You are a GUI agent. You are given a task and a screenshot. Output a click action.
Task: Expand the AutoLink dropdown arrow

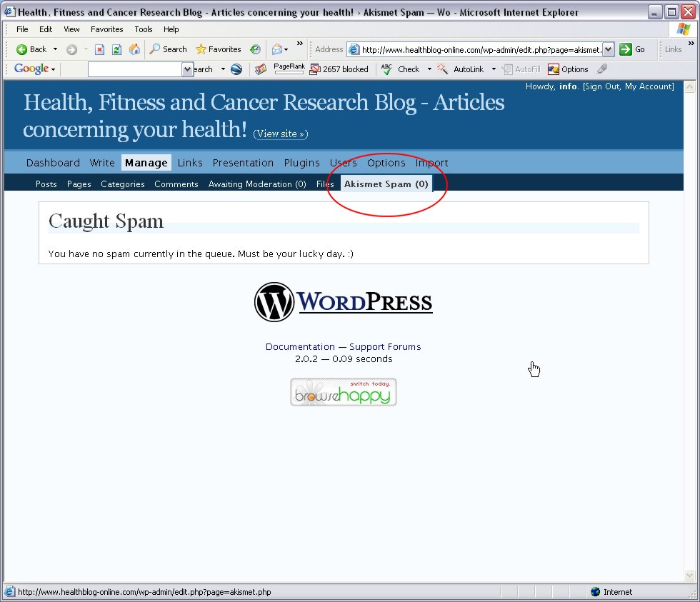click(494, 69)
